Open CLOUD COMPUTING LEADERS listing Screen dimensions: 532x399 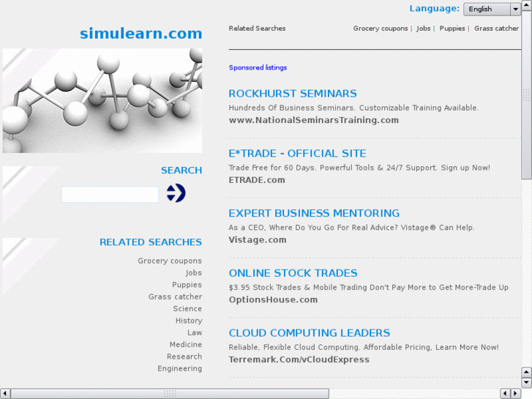[309, 333]
